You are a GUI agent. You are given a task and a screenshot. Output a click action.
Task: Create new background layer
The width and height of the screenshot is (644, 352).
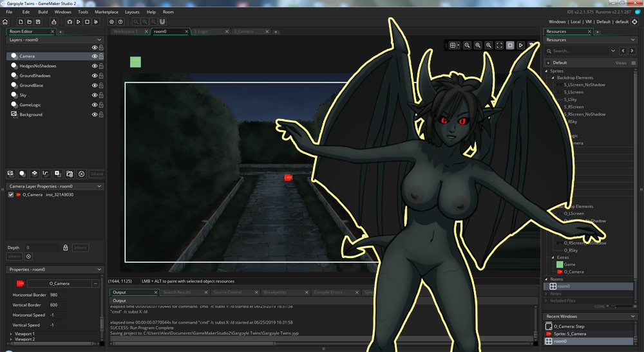click(11, 174)
